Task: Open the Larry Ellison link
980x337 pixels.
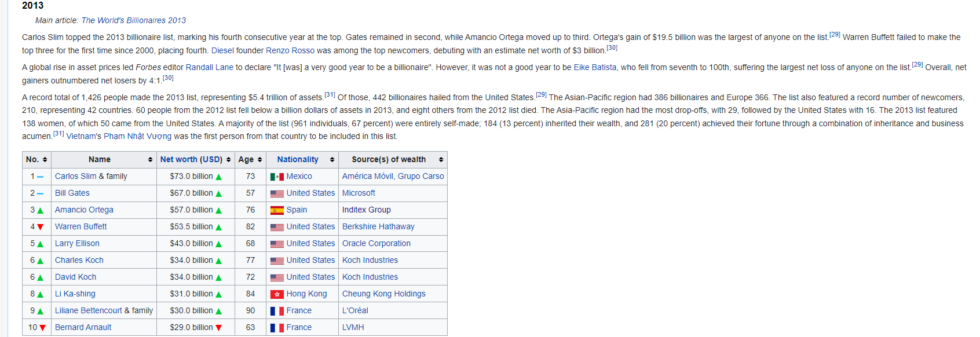Action: (x=77, y=243)
